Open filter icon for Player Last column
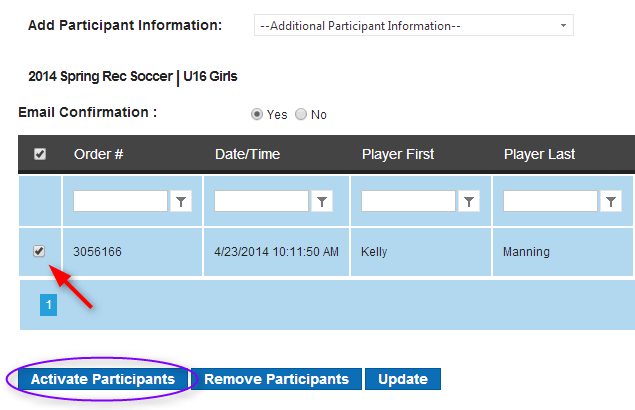The image size is (635, 410). click(611, 201)
